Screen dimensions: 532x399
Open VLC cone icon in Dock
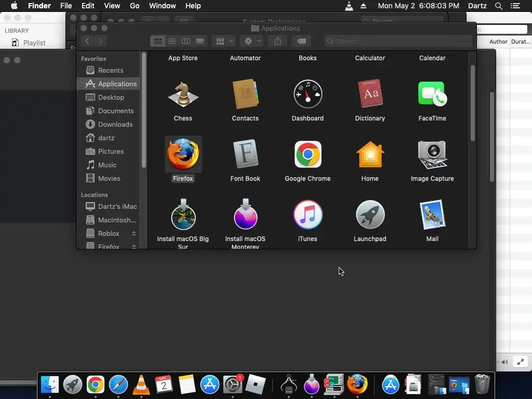(x=141, y=385)
